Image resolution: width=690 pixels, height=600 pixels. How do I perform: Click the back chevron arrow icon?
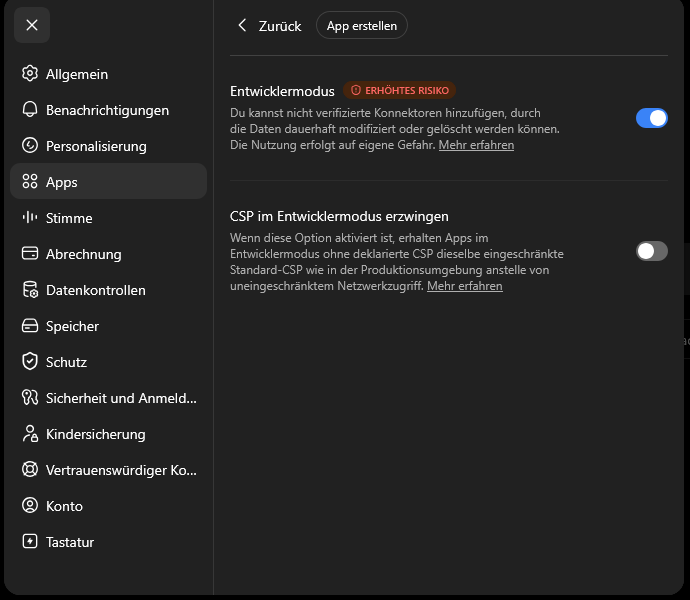tap(242, 26)
